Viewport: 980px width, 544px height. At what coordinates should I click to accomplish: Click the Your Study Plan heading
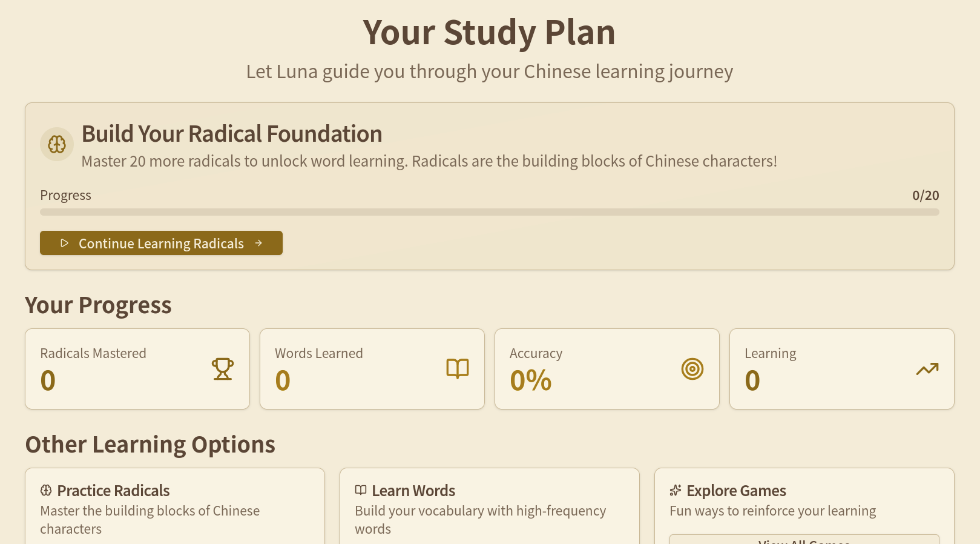click(489, 32)
